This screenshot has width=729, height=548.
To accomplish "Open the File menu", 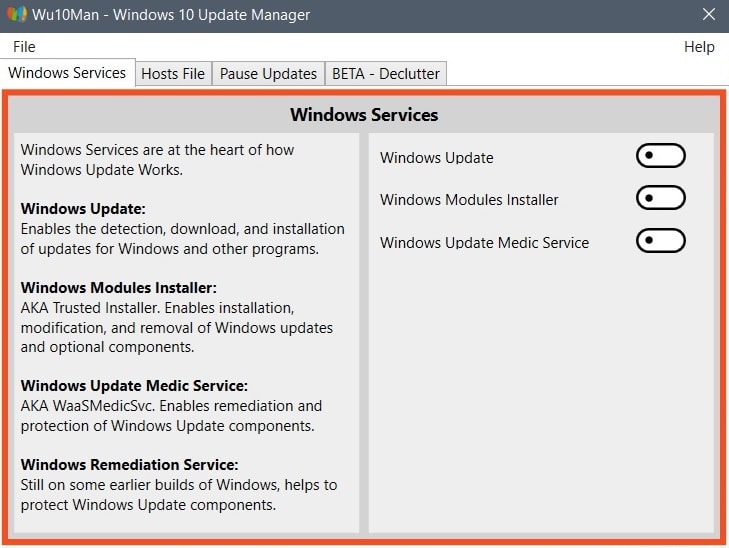I will (24, 47).
